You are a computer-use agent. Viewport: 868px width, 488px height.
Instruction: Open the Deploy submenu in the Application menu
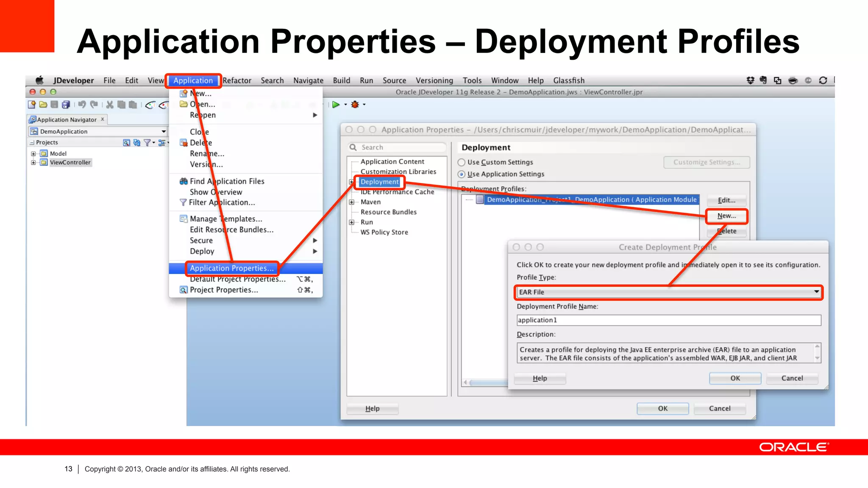tap(246, 251)
